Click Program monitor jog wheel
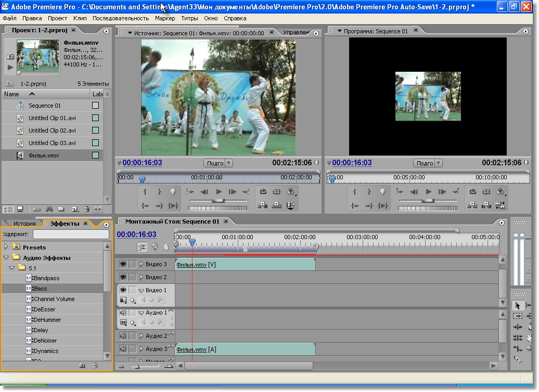 pyautogui.click(x=427, y=208)
